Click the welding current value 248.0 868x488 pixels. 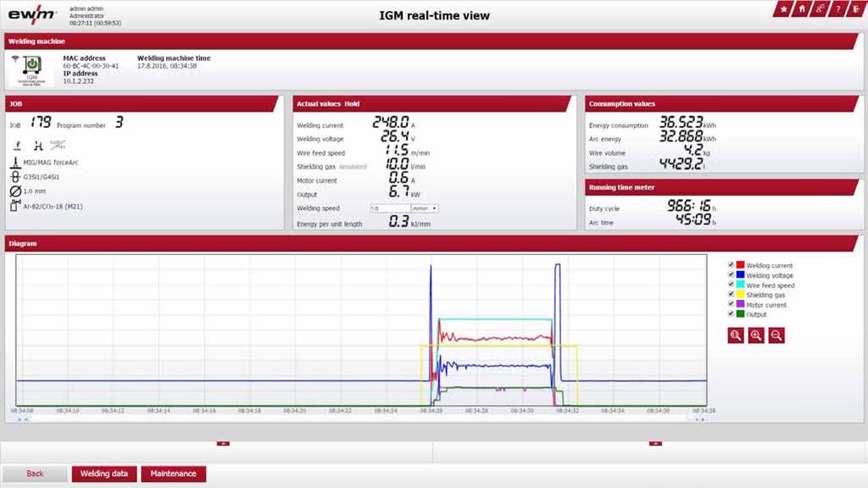pyautogui.click(x=391, y=122)
